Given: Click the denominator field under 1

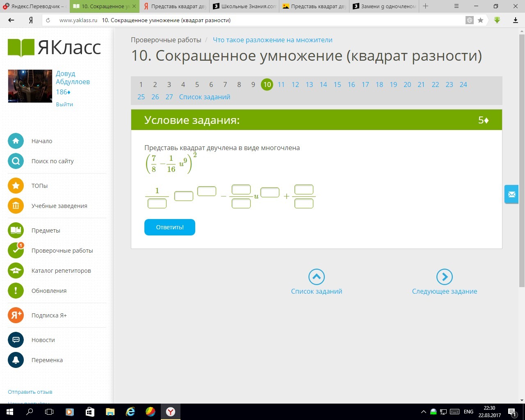Looking at the screenshot, I should 157,203.
